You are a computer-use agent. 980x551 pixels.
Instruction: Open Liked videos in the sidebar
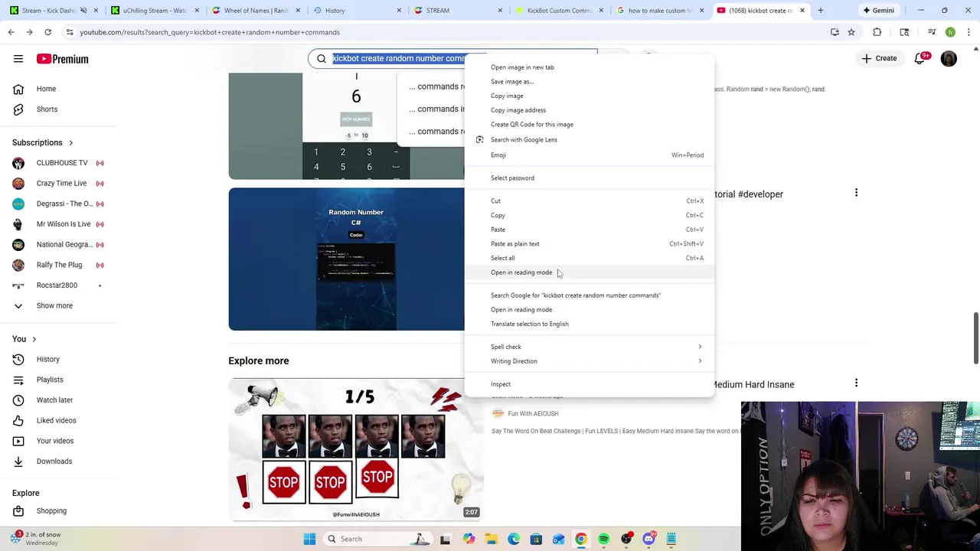point(56,420)
